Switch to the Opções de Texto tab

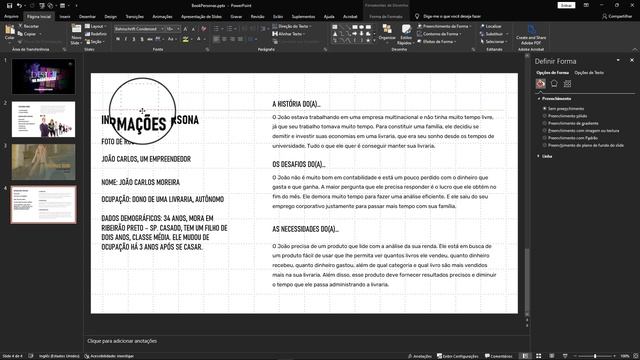(x=589, y=73)
